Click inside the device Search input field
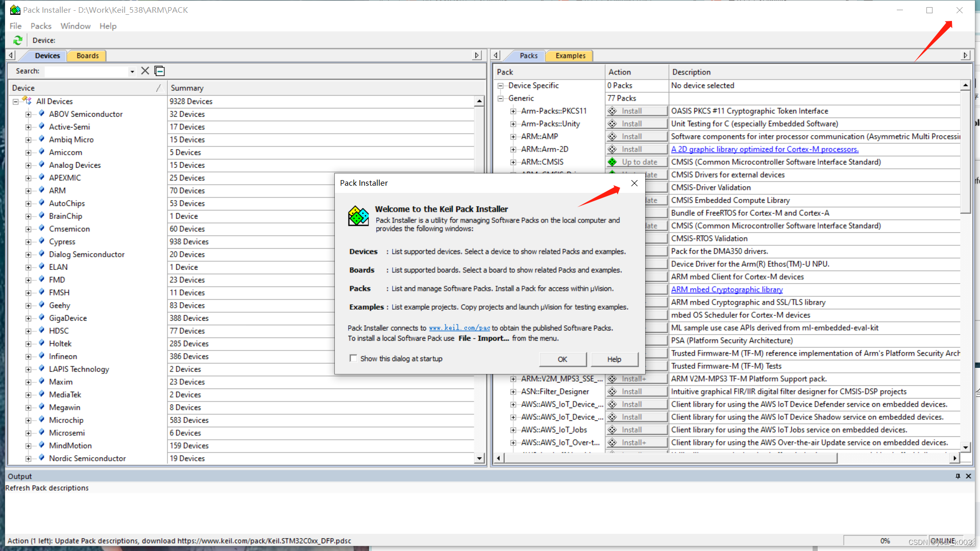 [x=86, y=71]
